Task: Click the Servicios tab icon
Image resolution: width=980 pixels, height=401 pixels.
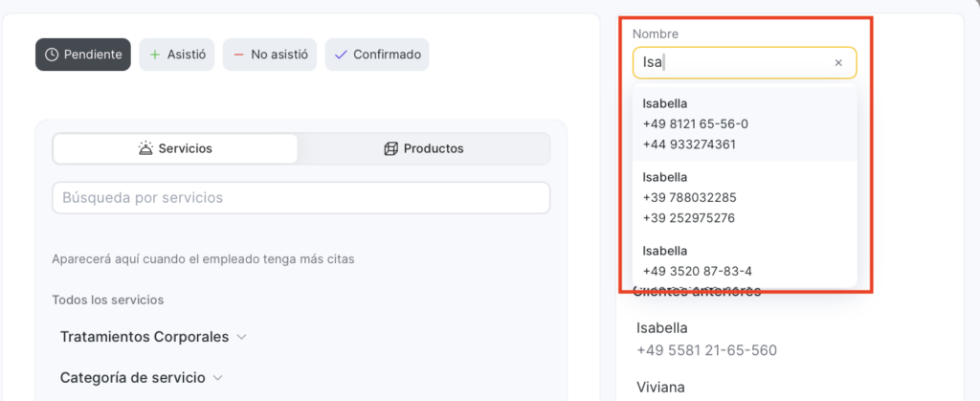Action: (x=145, y=148)
